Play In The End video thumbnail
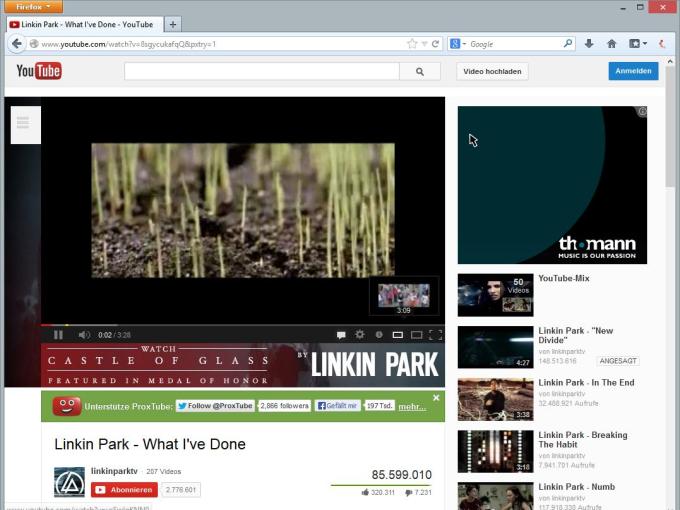This screenshot has width=680, height=510. (x=496, y=399)
